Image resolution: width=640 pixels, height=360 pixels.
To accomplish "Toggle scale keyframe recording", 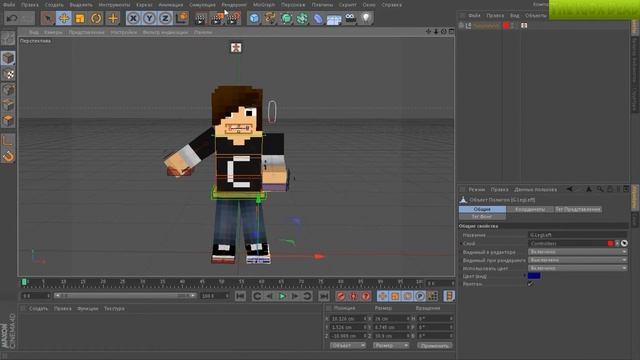I will coord(395,296).
